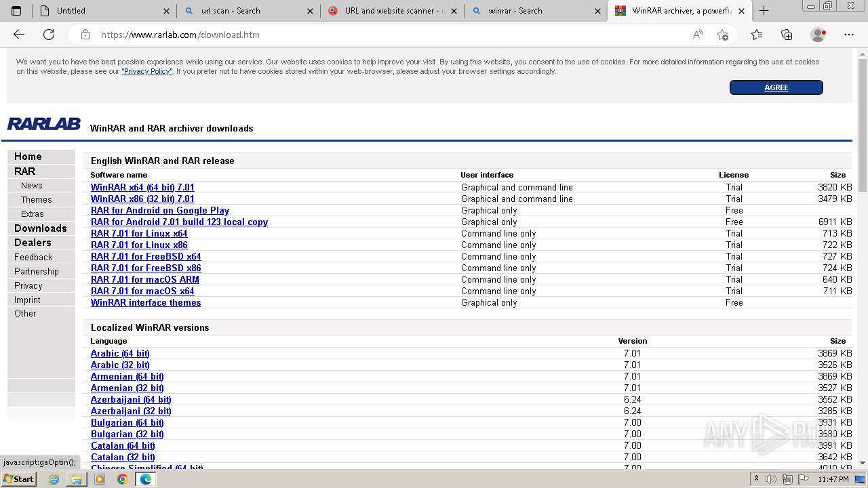Click the browser Back arrow
Image resolution: width=868 pixels, height=488 pixels.
19,35
